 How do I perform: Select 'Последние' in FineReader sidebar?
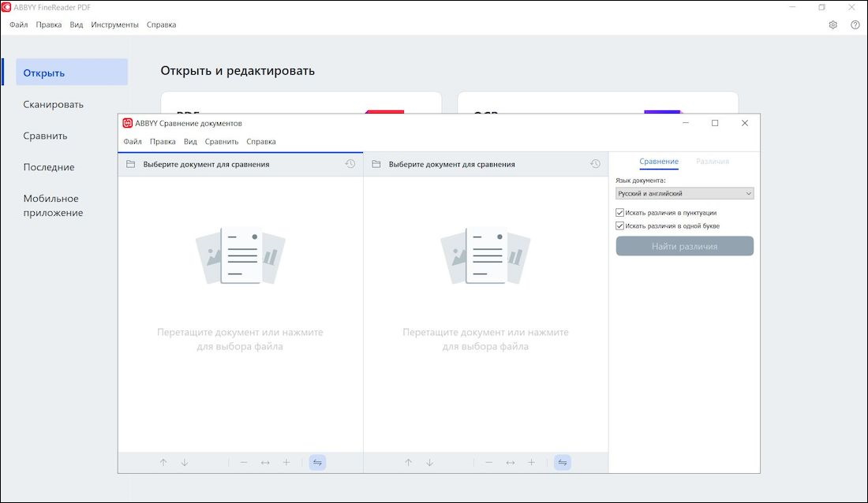point(49,167)
